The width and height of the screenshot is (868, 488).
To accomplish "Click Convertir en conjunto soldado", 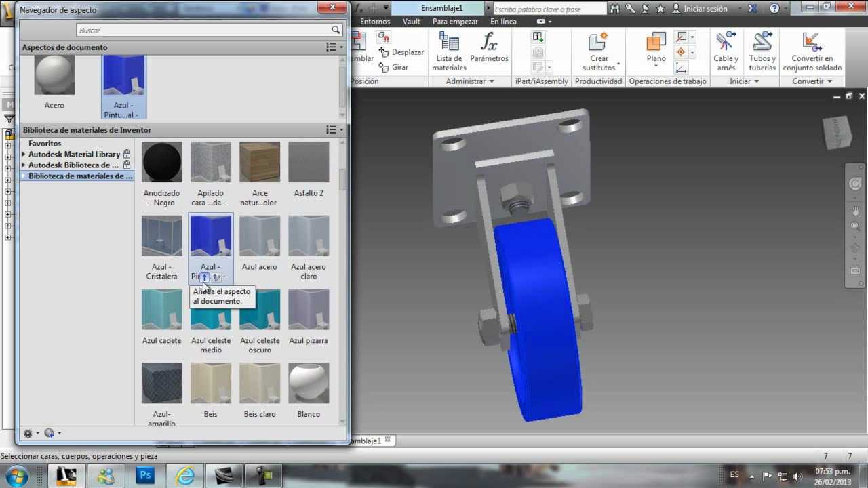I will 812,52.
